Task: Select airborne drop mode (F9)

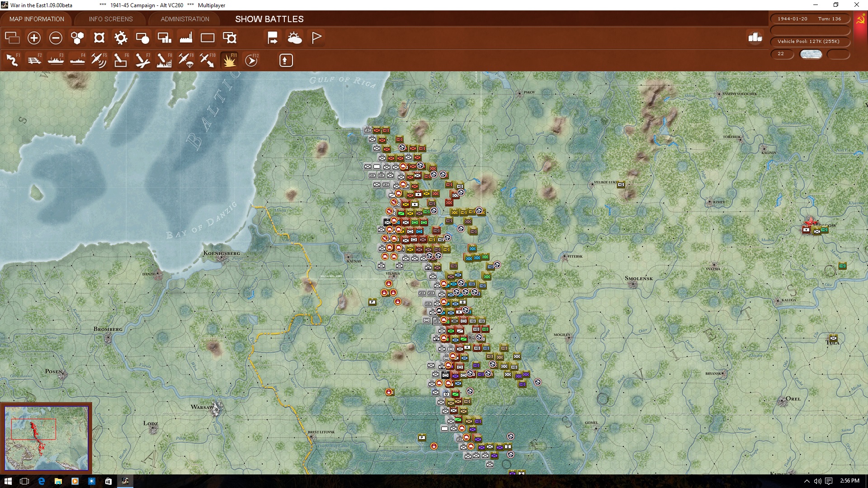Action: tap(186, 60)
